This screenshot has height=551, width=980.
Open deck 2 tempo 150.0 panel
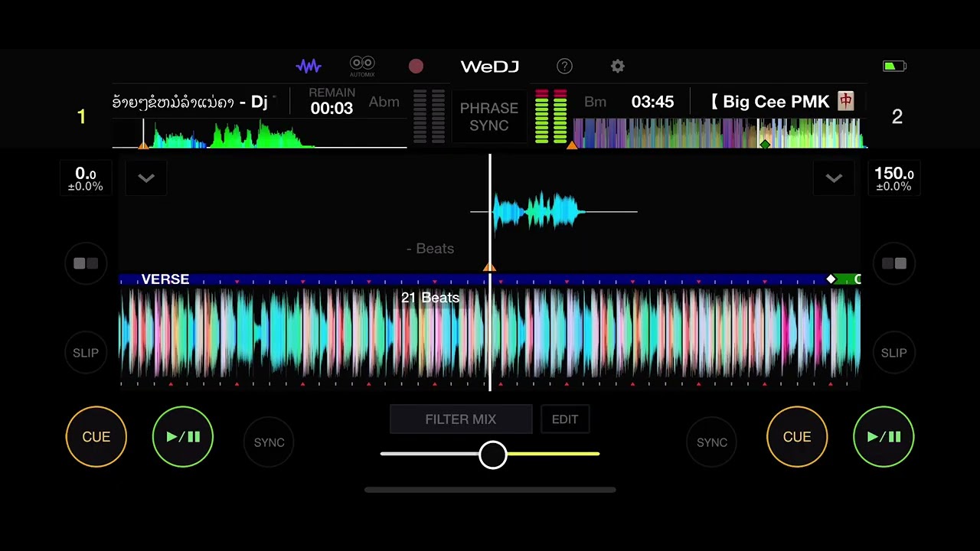tap(893, 179)
